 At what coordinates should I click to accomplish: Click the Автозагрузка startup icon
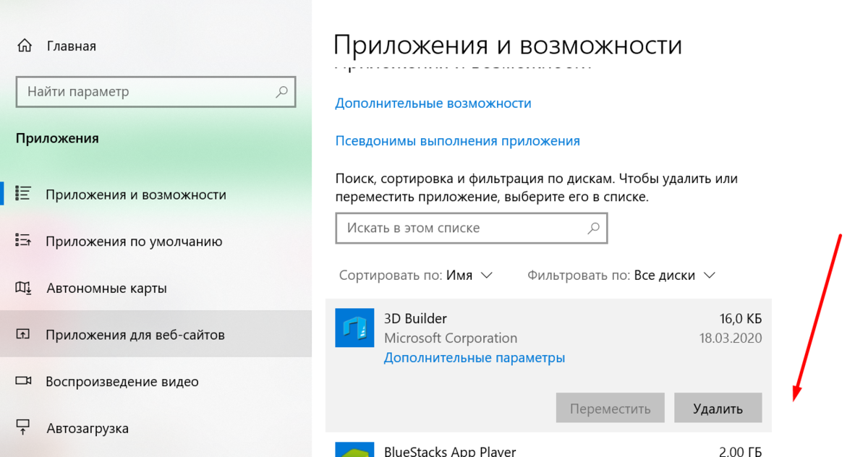point(23,427)
